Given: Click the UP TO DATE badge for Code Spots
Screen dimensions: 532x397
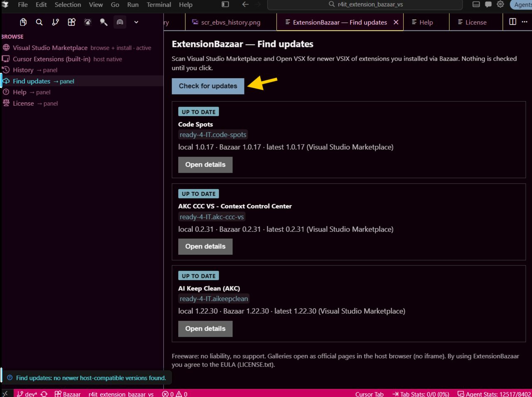Looking at the screenshot, I should point(199,112).
